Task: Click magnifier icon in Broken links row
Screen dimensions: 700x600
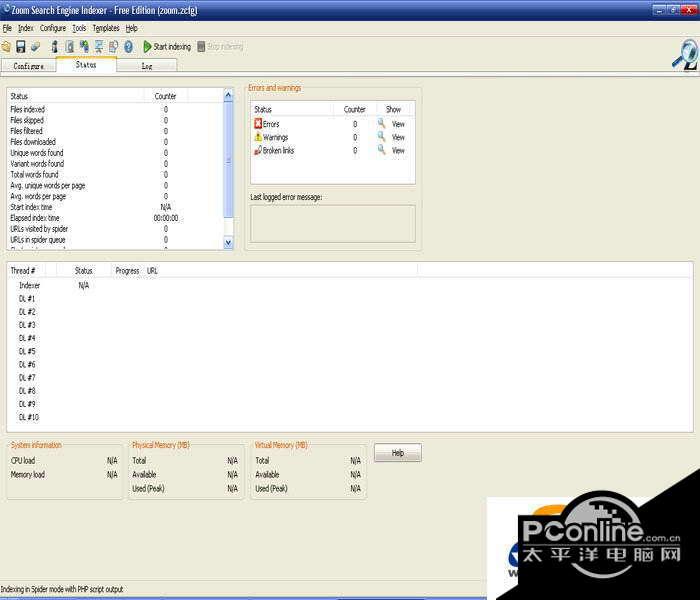Action: point(381,150)
